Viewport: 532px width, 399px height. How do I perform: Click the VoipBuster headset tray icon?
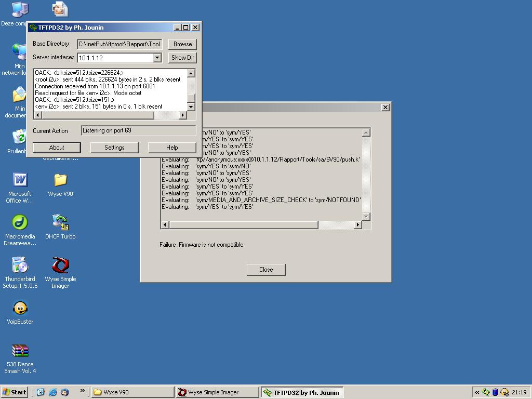click(504, 392)
